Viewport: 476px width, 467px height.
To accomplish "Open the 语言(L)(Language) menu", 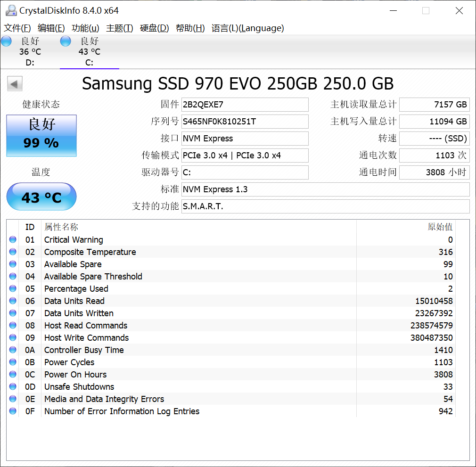I will click(x=248, y=28).
